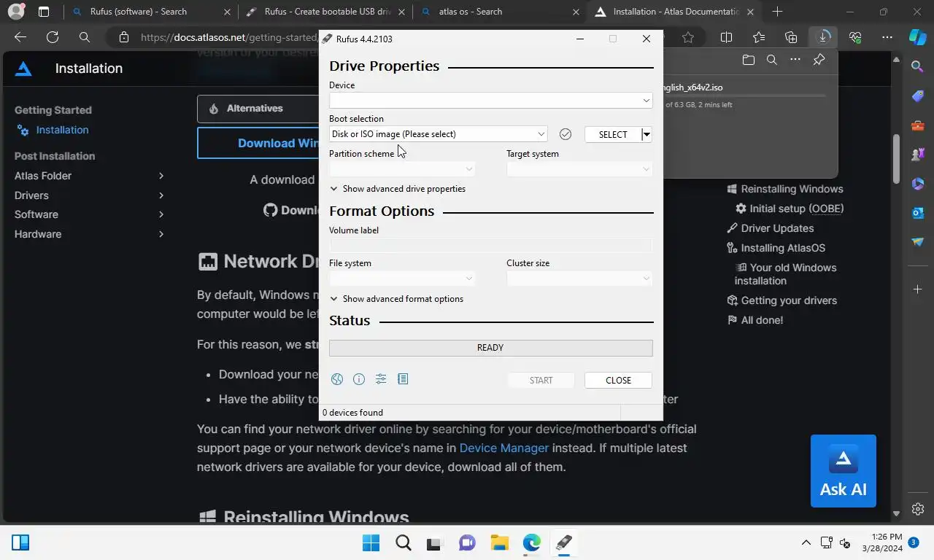Screen dimensions: 934x560
Task: Click the address bar search icon
Action: 85,37
